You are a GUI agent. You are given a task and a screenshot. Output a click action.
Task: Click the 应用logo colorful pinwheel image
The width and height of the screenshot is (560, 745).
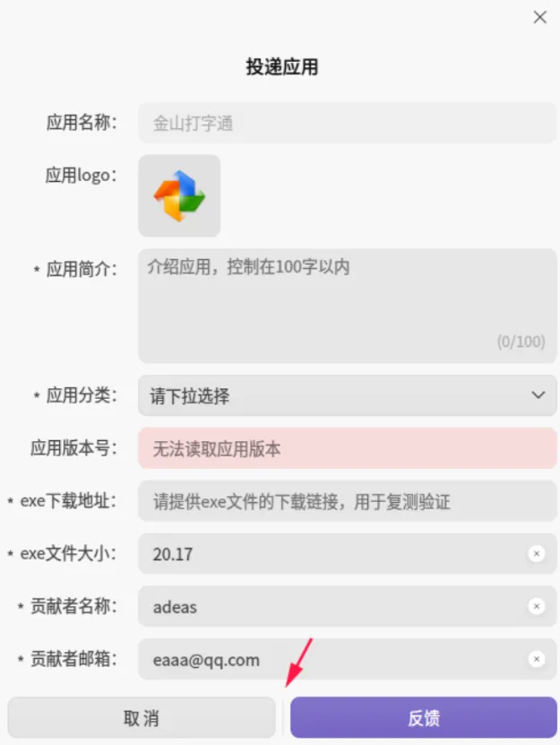click(178, 195)
